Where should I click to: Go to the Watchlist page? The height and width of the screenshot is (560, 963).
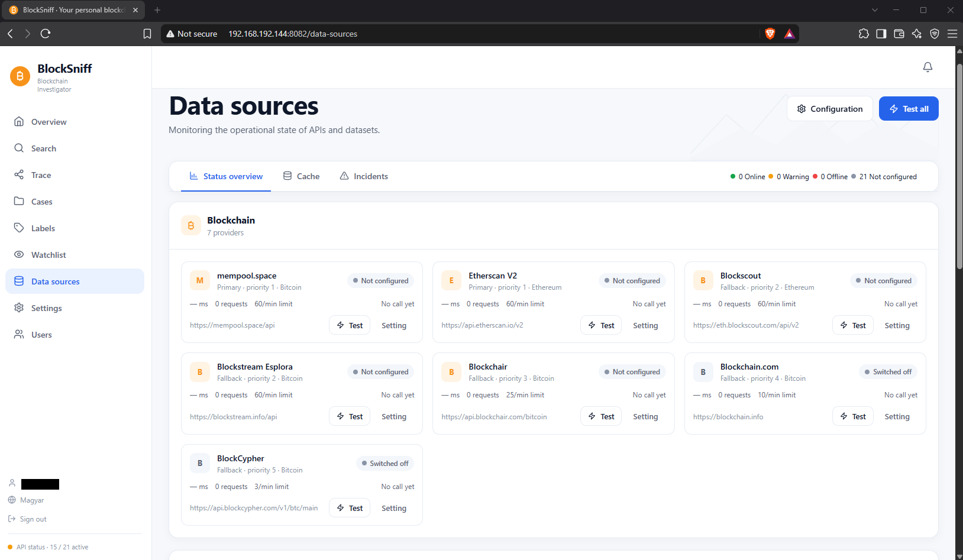[x=75, y=255]
